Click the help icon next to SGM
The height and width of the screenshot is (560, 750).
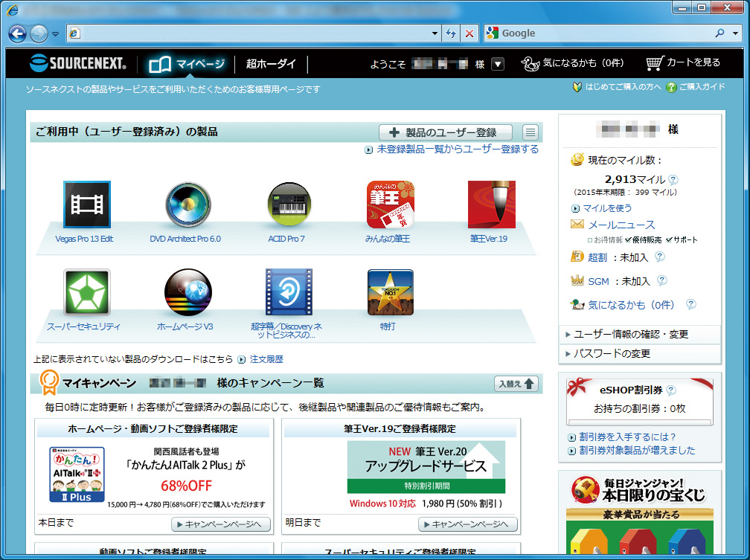662,280
